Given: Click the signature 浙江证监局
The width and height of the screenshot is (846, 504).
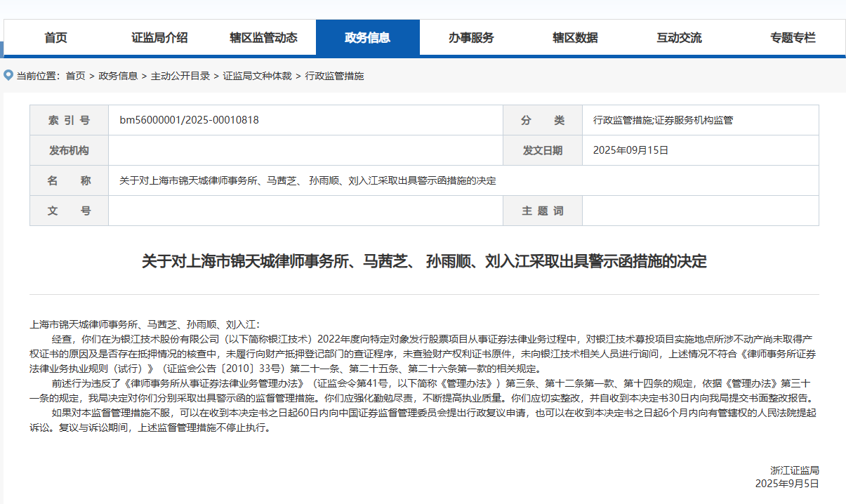Looking at the screenshot, I should click(x=794, y=470).
